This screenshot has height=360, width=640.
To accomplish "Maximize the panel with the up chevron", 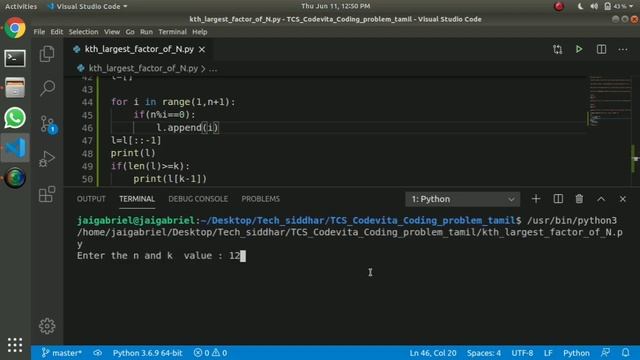I will (601, 199).
